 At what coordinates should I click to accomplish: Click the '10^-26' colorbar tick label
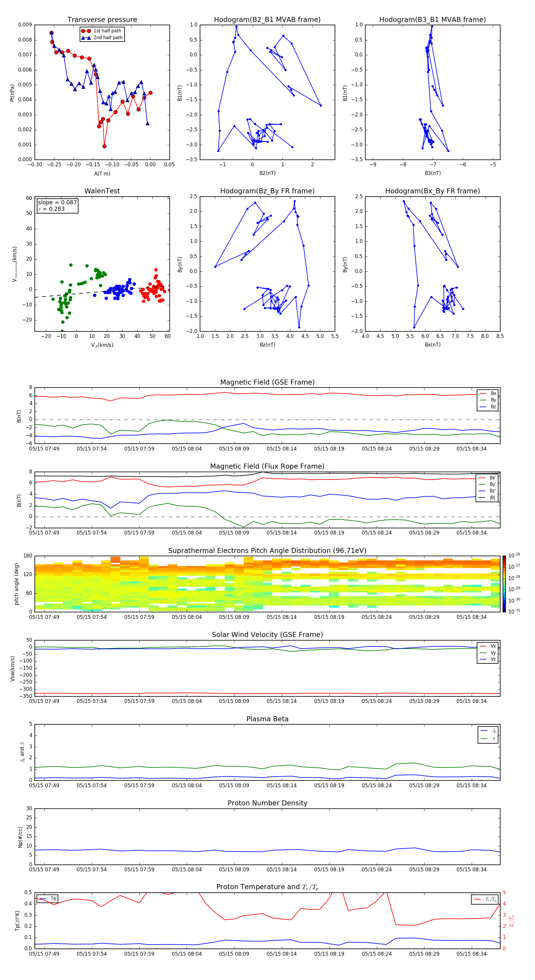pos(514,555)
